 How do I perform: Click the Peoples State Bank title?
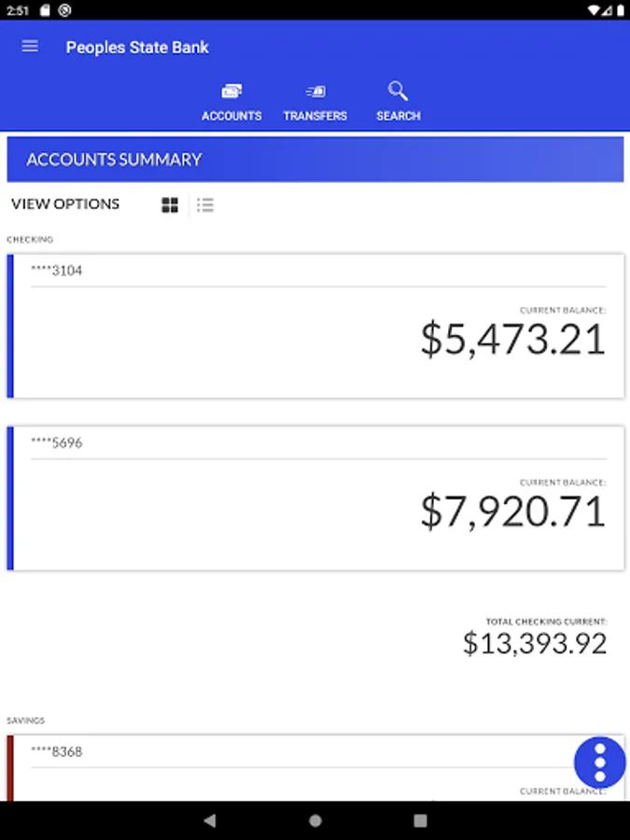tap(137, 48)
